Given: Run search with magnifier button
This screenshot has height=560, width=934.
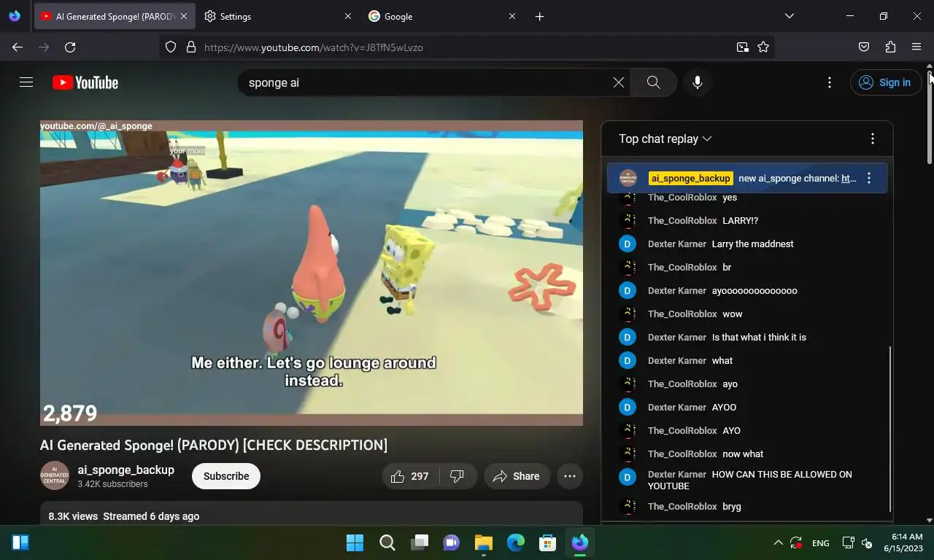Looking at the screenshot, I should [x=653, y=82].
